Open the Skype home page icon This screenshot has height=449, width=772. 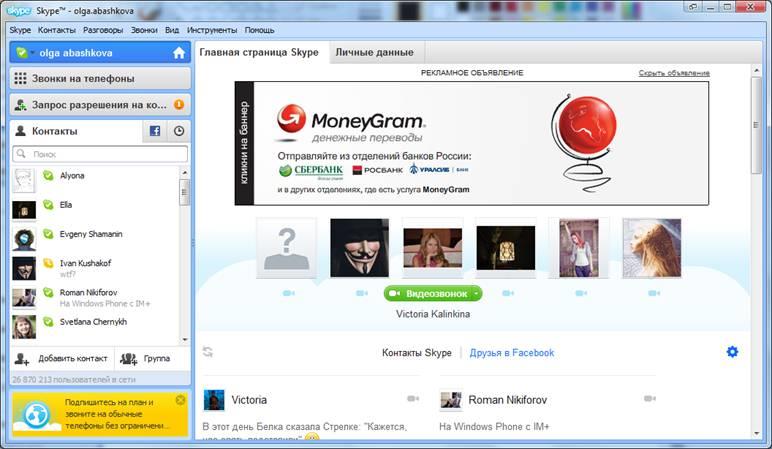[179, 53]
